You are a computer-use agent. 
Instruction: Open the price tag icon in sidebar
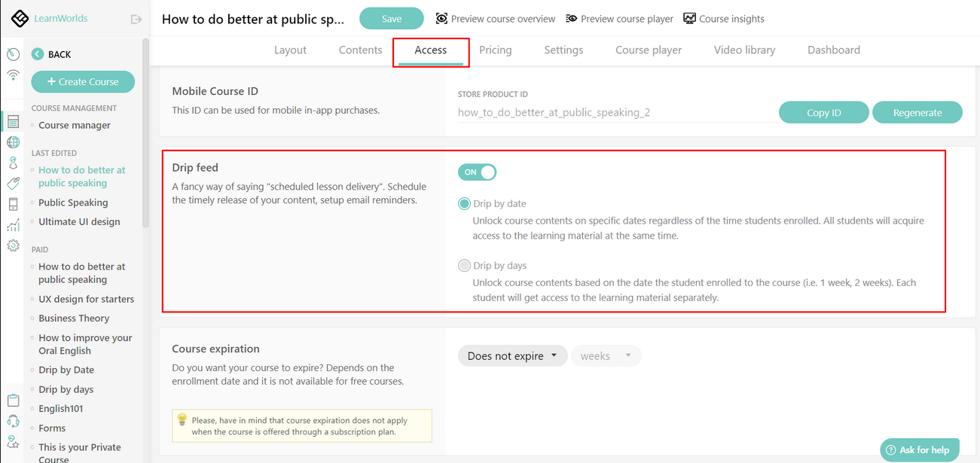13,183
